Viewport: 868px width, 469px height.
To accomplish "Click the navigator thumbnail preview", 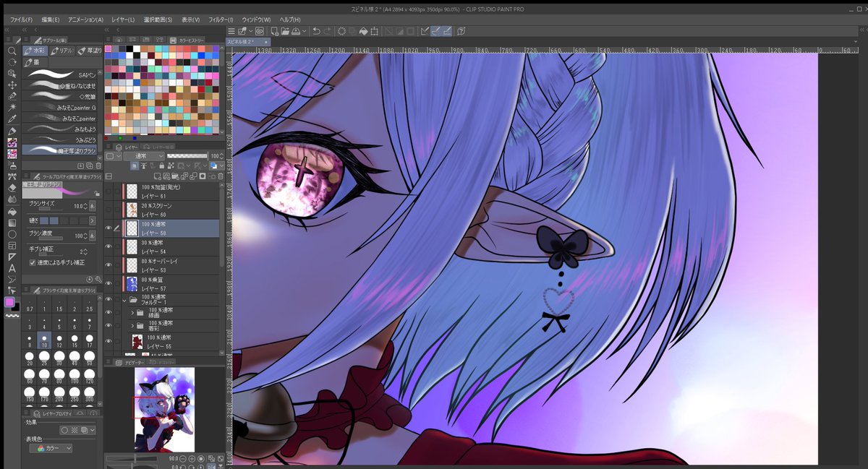I will click(165, 410).
